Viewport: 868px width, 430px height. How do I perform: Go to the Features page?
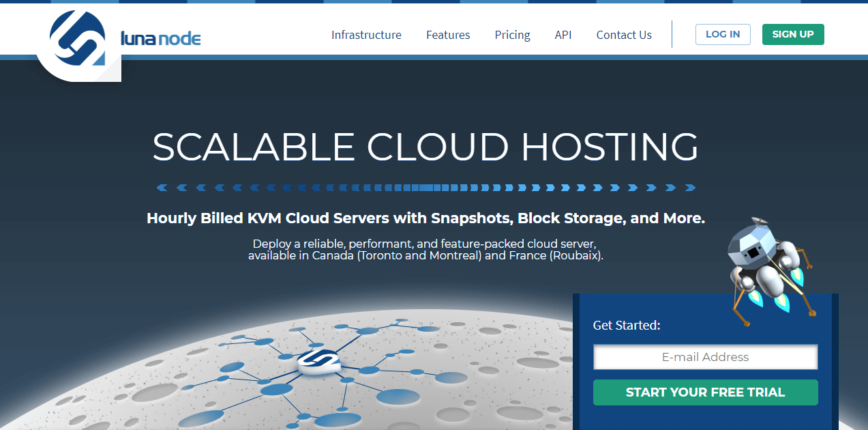click(448, 35)
